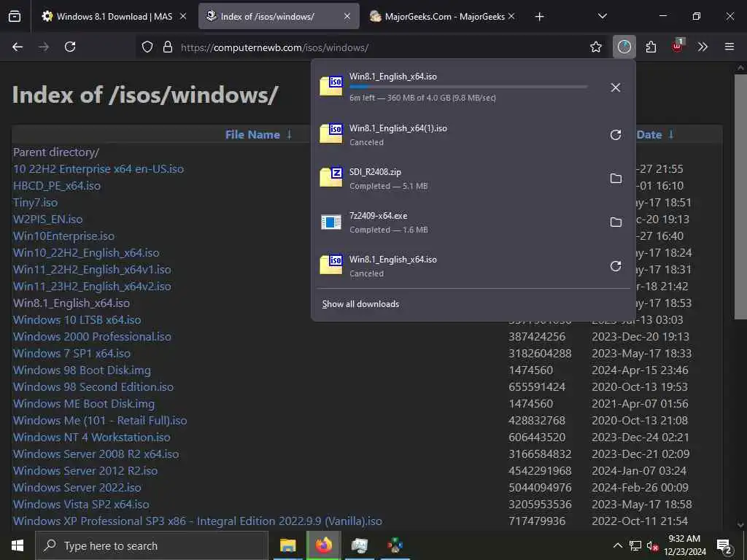Click the SDI_R2408.zip download entry
747x560 pixels.
(x=457, y=179)
